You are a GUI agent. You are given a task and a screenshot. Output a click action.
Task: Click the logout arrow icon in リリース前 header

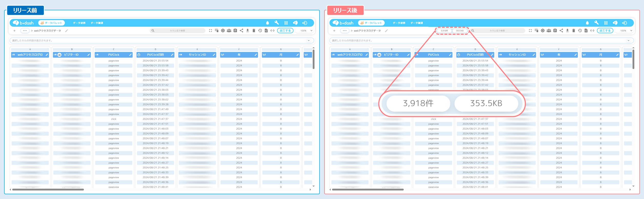pos(305,23)
